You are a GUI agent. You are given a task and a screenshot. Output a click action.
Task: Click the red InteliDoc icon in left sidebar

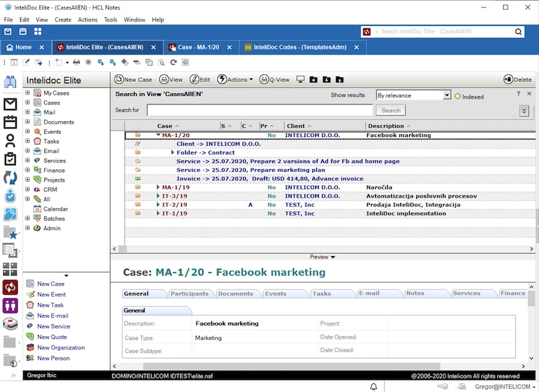pyautogui.click(x=10, y=288)
